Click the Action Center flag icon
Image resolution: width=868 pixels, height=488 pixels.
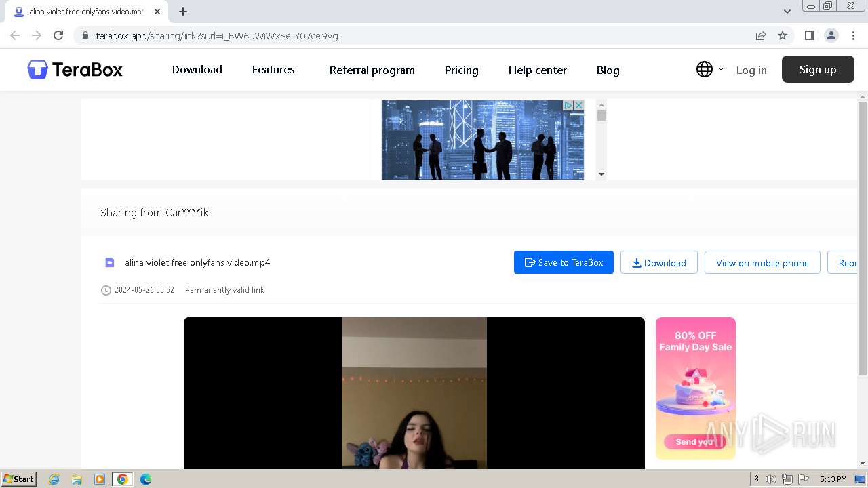803,479
